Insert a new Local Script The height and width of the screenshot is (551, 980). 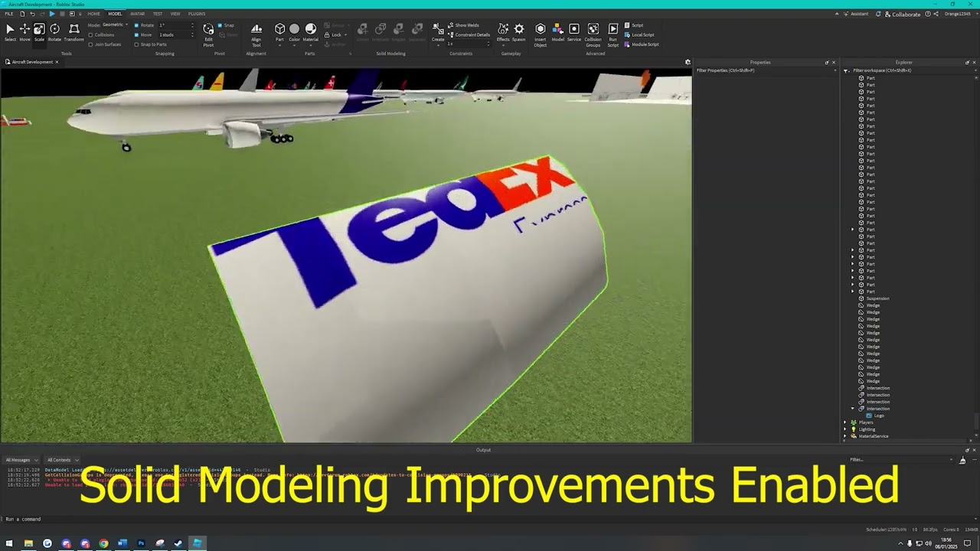click(639, 34)
